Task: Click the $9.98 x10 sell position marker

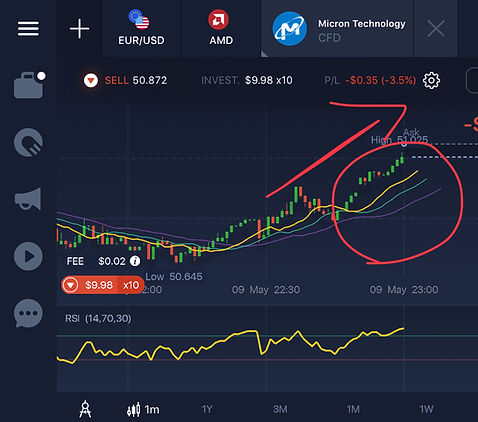Action: pyautogui.click(x=103, y=285)
